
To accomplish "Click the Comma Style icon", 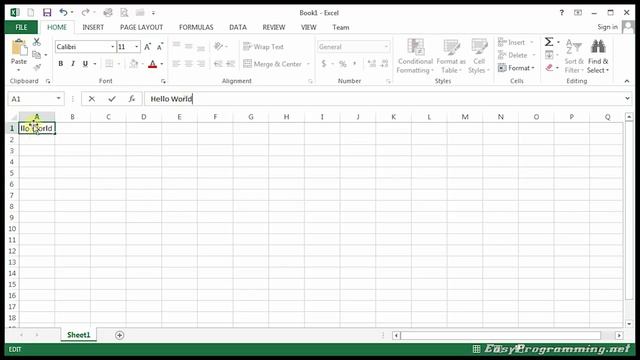I will pyautogui.click(x=355, y=64).
